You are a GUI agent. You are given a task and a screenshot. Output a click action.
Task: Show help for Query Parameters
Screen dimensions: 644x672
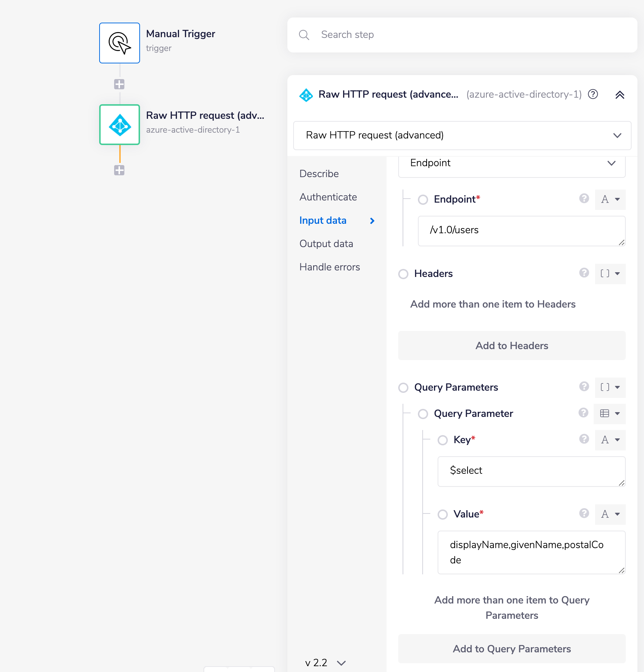tap(584, 387)
